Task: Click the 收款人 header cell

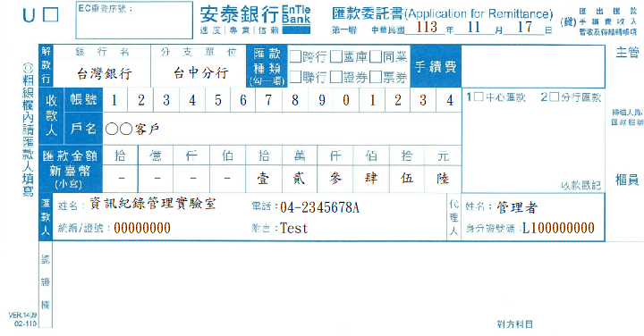Action: tap(51, 115)
